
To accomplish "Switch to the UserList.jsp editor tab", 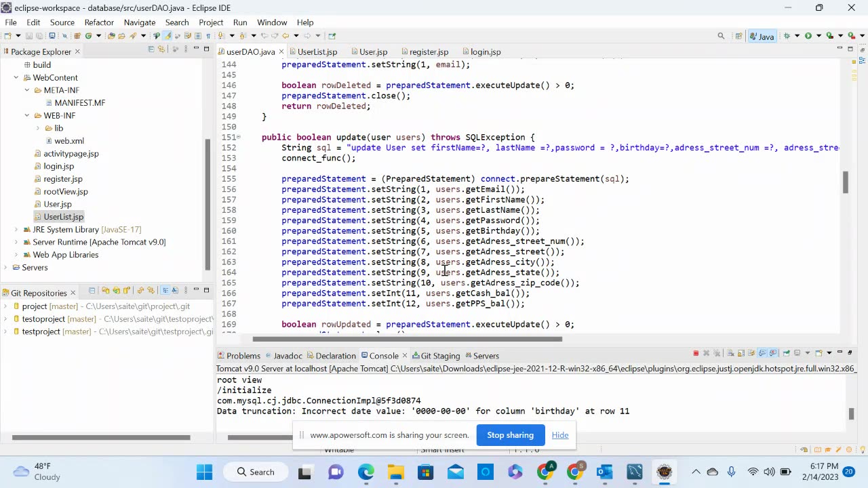I will click(x=317, y=52).
